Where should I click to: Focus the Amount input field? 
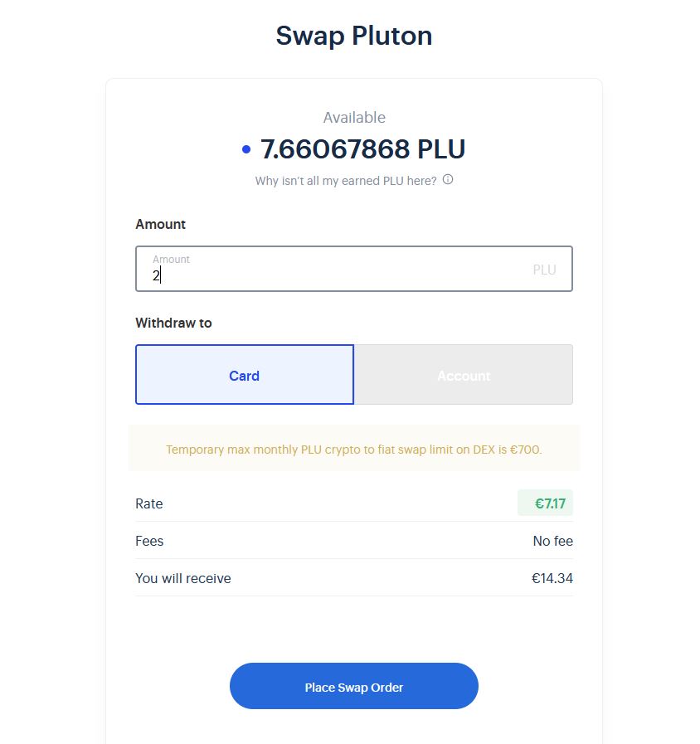[340, 275]
